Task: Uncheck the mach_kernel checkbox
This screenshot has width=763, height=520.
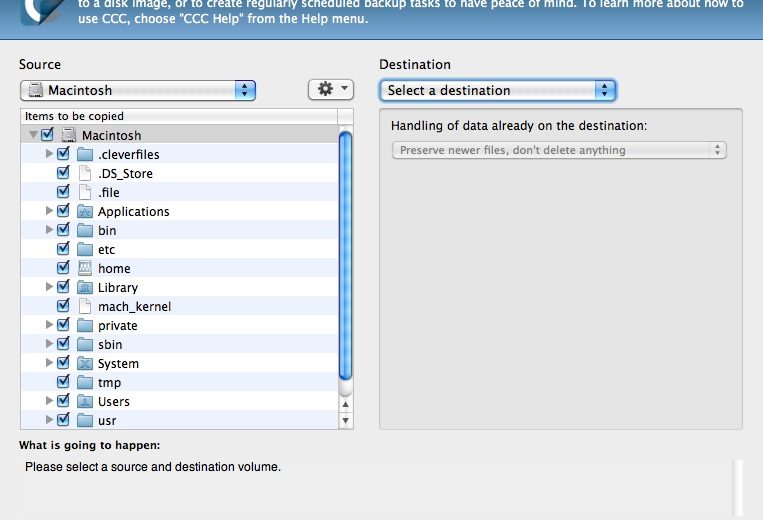Action: pos(63,305)
